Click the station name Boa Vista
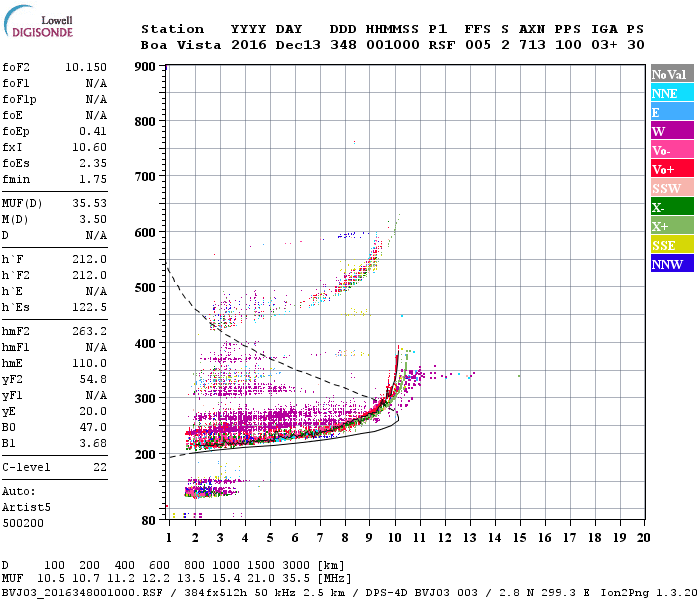This screenshot has width=700, height=600. click(181, 45)
